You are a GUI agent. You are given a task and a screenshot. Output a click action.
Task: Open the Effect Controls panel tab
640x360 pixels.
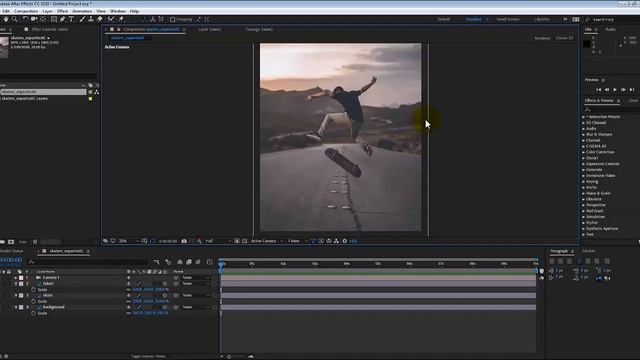click(x=49, y=29)
